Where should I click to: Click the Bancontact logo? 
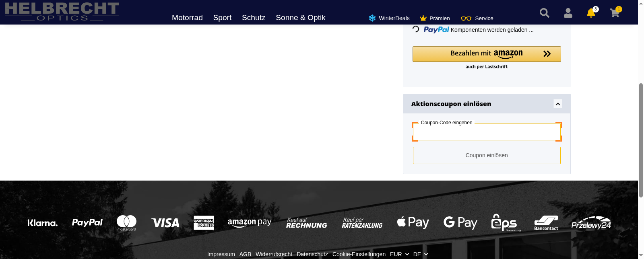click(546, 223)
